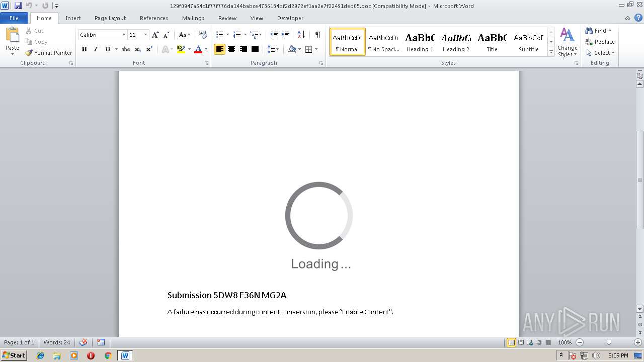Click the Cut scissors icon
The height and width of the screenshot is (362, 644).
(29, 31)
